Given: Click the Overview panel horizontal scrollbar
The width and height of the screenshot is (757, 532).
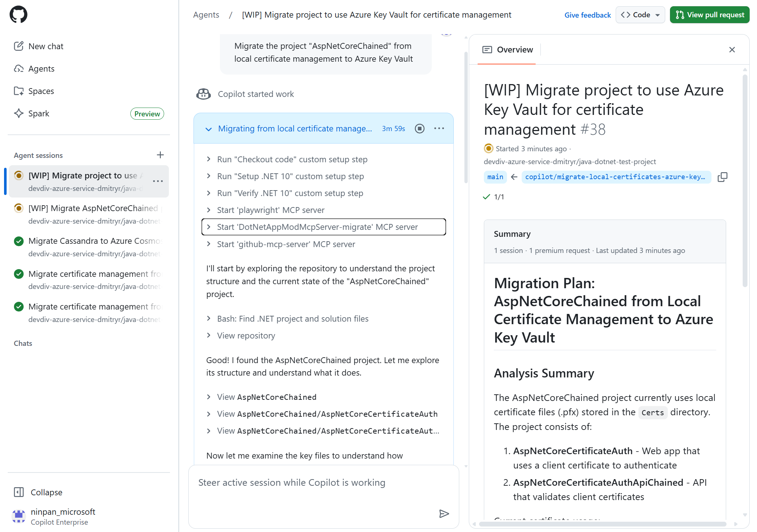Looking at the screenshot, I should click(602, 524).
